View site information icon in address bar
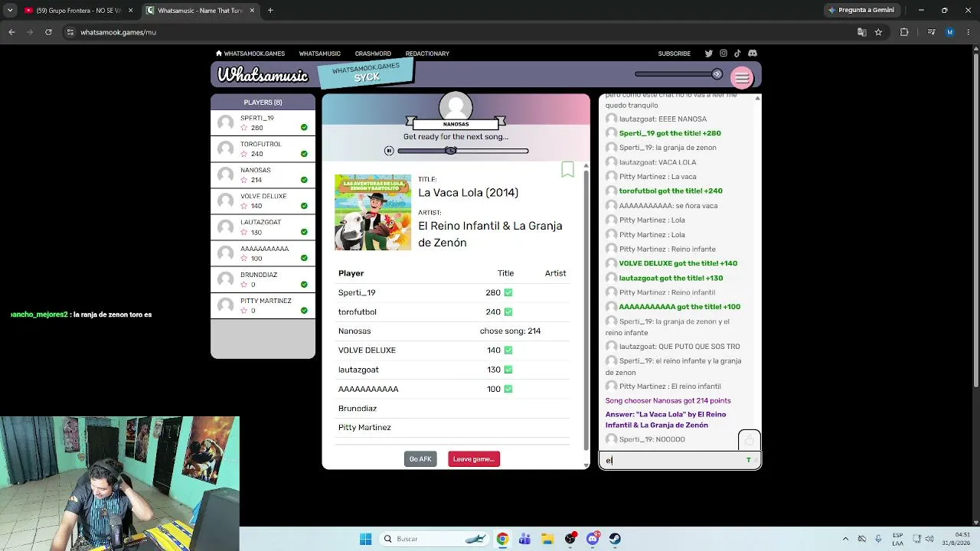980x551 pixels. 70,32
